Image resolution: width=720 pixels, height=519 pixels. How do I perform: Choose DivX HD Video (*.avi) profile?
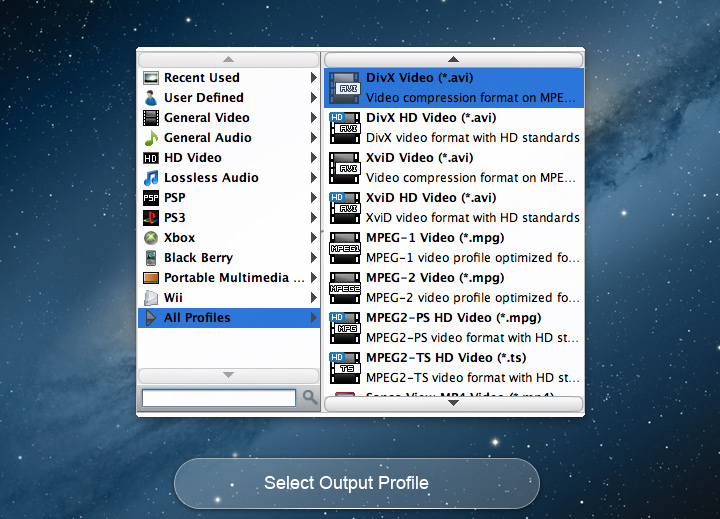454,128
